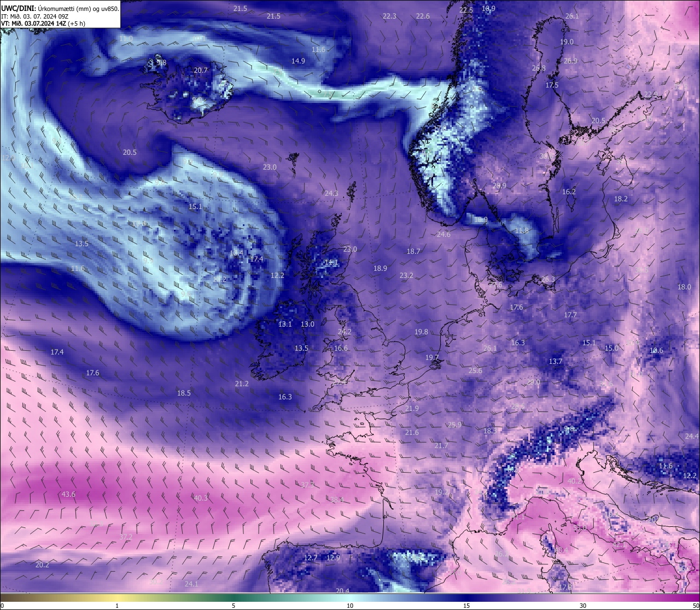Click the 19.0 value label
700x610 pixels.
567,42
